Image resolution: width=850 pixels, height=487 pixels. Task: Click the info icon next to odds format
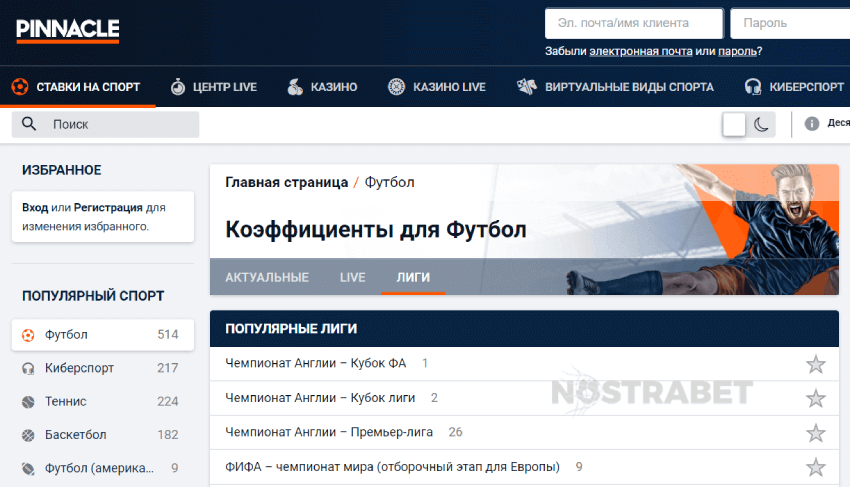click(x=812, y=124)
